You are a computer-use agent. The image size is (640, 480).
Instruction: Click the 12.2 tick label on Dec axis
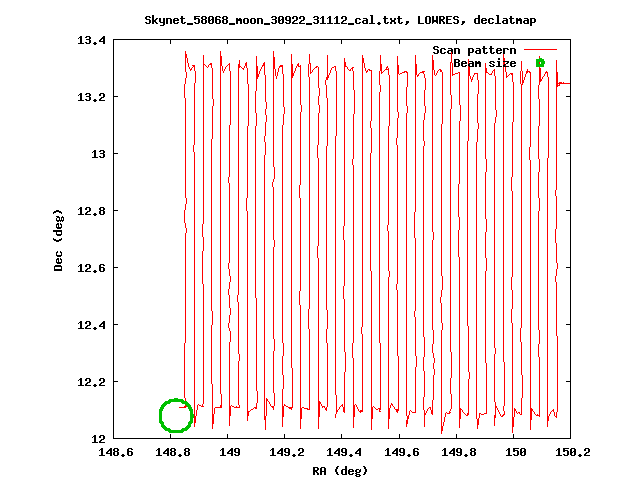(x=95, y=382)
